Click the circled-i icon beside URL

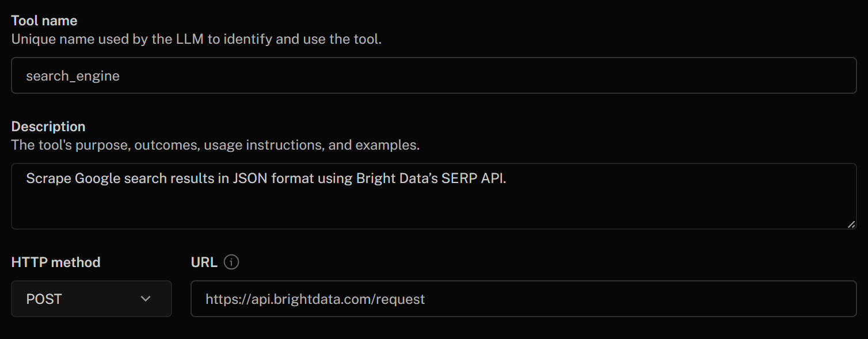point(231,262)
